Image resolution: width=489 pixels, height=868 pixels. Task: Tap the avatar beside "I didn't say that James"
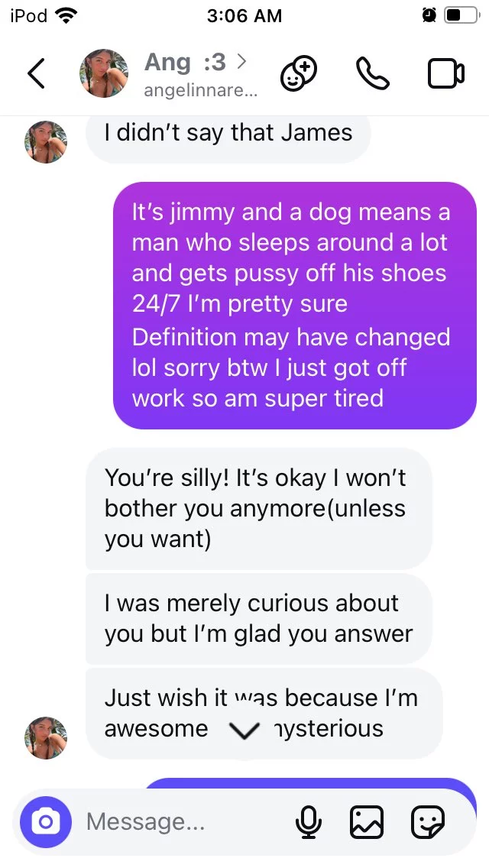[46, 141]
